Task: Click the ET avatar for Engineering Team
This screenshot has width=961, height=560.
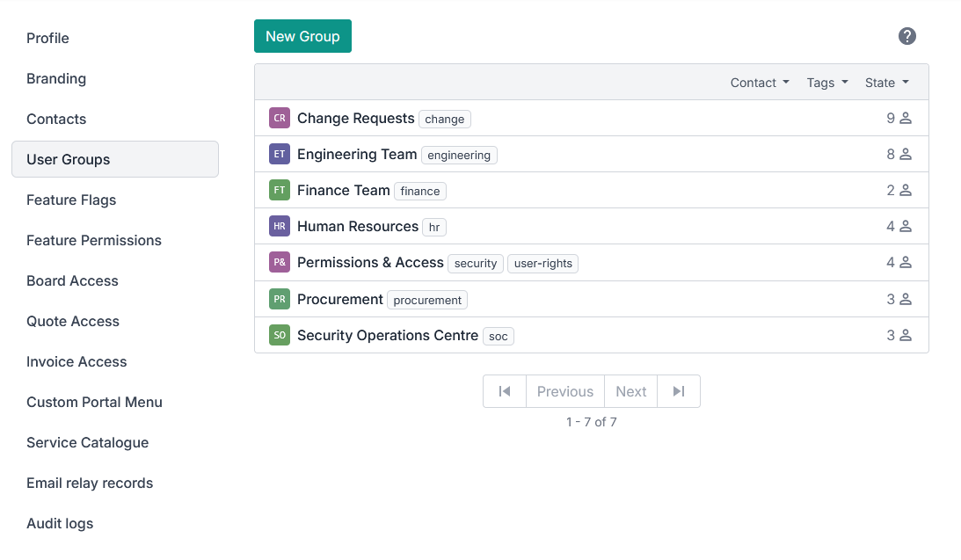Action: click(x=279, y=154)
